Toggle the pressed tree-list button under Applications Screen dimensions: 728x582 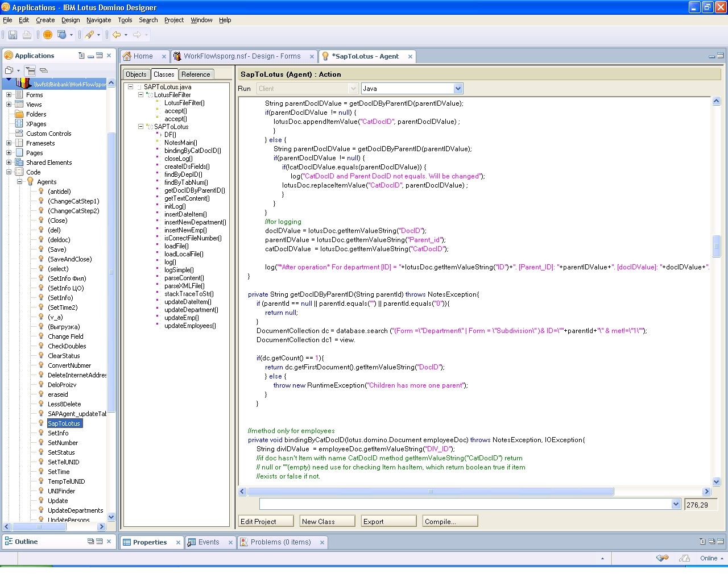30,70
